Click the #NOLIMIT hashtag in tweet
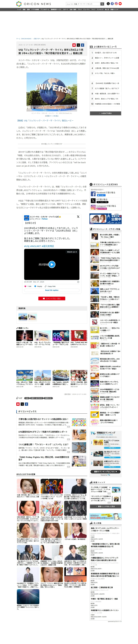138x644 pixels. pyautogui.click(x=36, y=246)
